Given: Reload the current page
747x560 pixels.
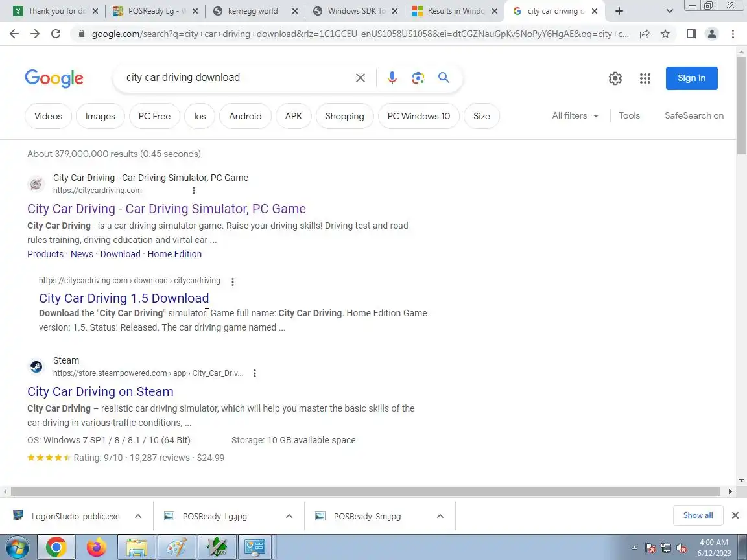Looking at the screenshot, I should [56, 34].
